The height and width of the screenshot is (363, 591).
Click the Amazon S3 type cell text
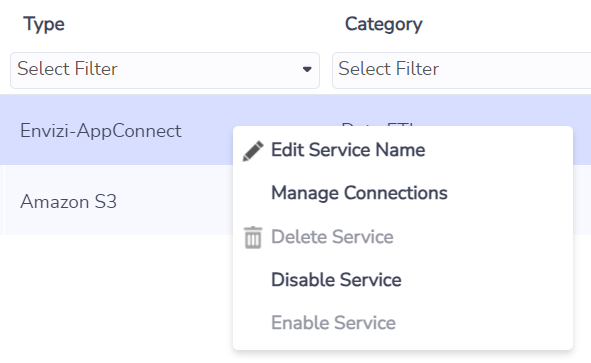coord(68,201)
